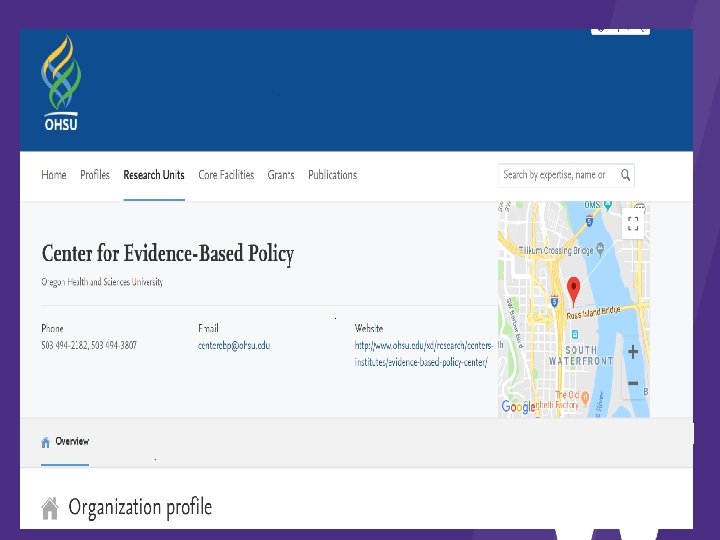Select the Research Units menu item

(154, 175)
